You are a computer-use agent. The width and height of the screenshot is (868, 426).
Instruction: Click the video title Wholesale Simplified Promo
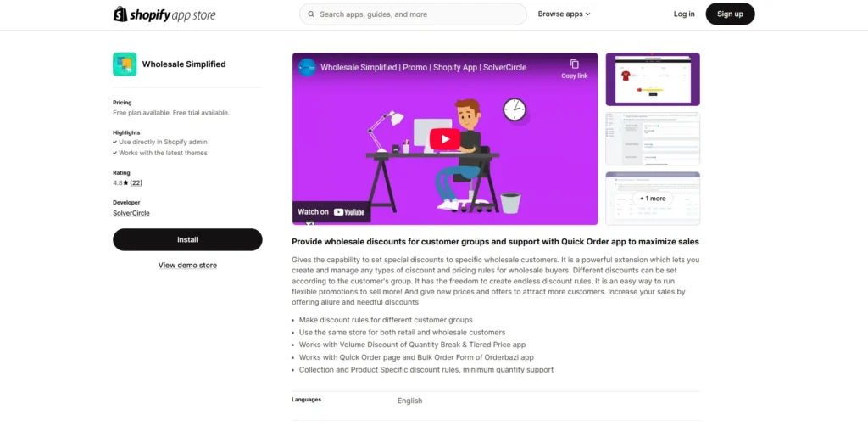[424, 68]
